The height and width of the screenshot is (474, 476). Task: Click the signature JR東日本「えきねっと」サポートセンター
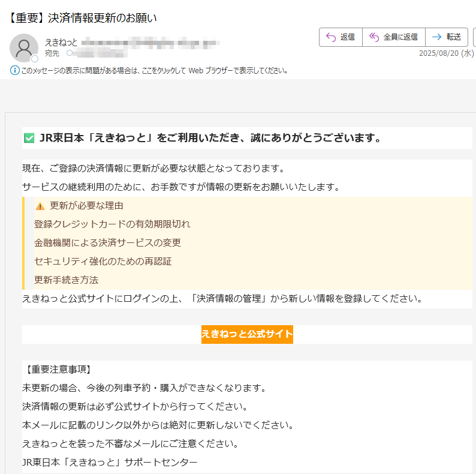(110, 462)
